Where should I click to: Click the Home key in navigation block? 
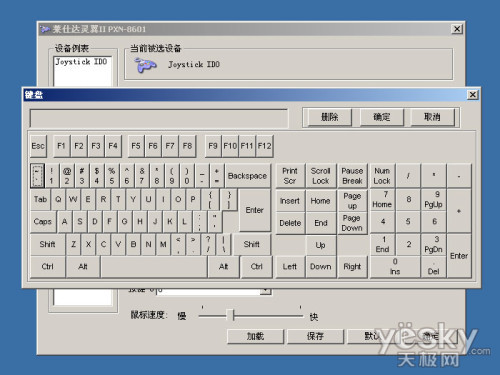click(x=321, y=201)
